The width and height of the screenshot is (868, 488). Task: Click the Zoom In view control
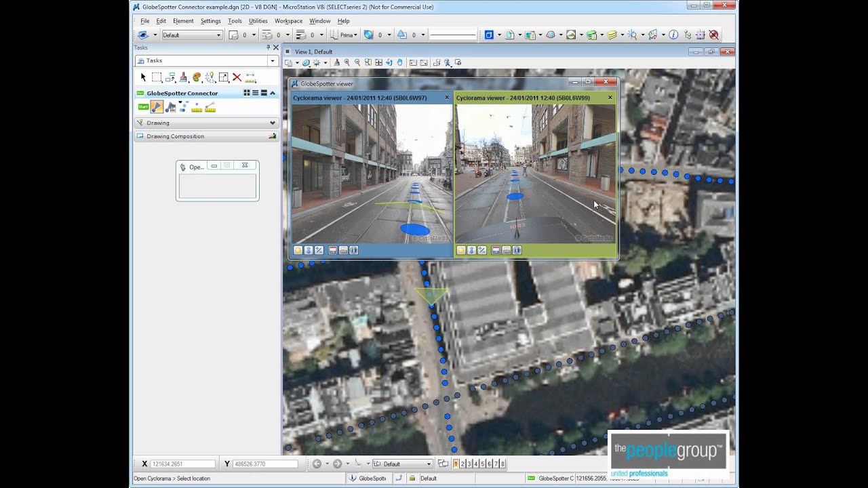(347, 62)
